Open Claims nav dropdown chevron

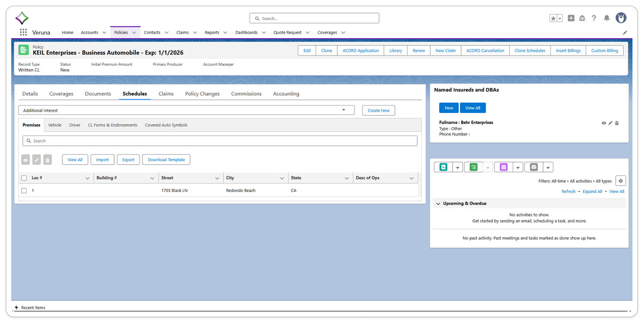(195, 33)
